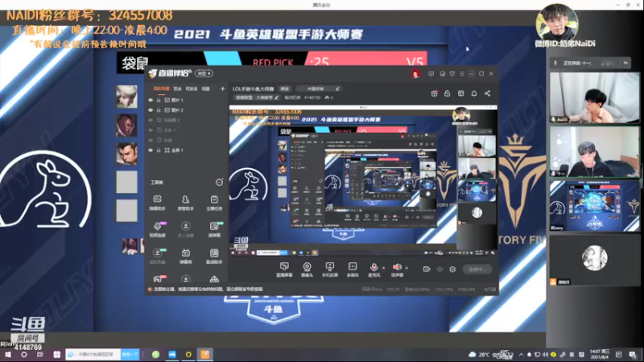Click the share icon

[x=488, y=93]
